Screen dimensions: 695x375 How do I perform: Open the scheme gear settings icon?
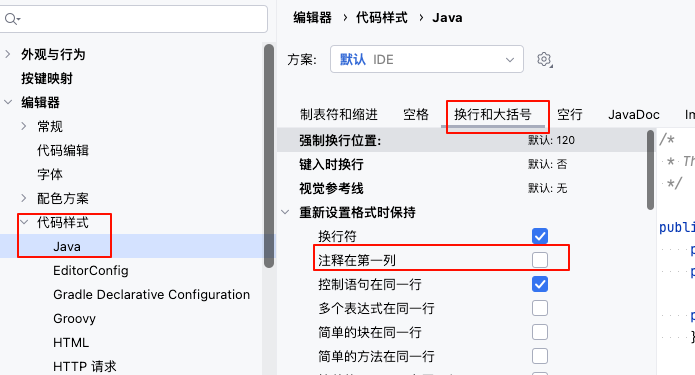[x=544, y=59]
